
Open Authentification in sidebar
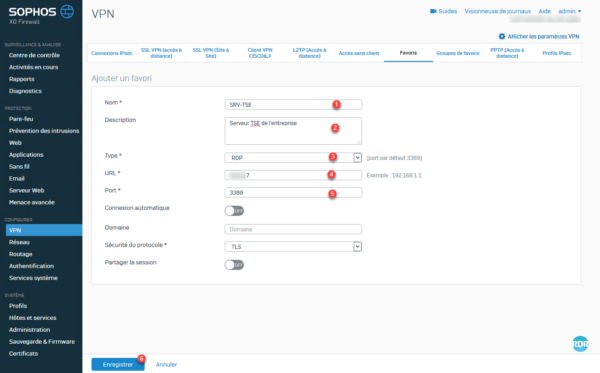31,266
